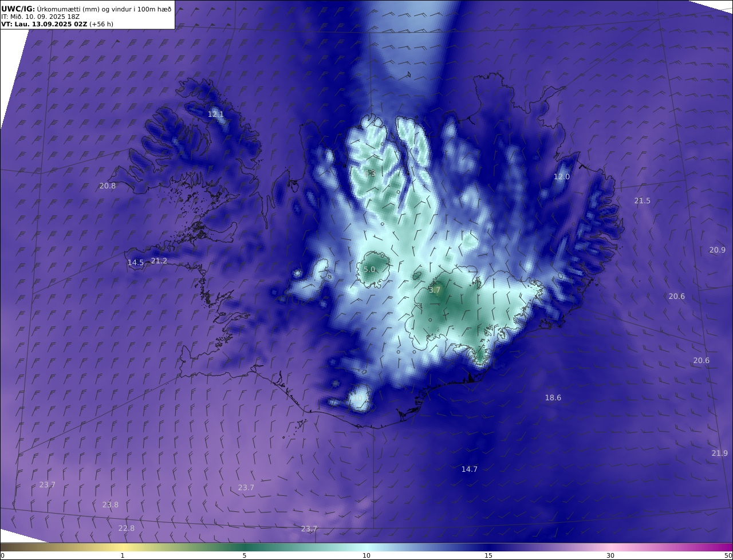This screenshot has width=733, height=560.
Task: Select the 20.8 value west of Iceland
Action: [107, 186]
